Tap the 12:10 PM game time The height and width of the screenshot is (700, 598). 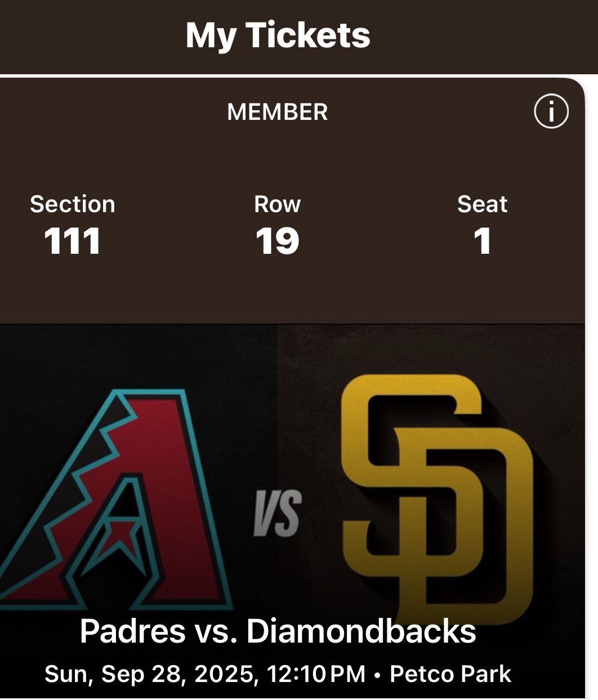[316, 674]
